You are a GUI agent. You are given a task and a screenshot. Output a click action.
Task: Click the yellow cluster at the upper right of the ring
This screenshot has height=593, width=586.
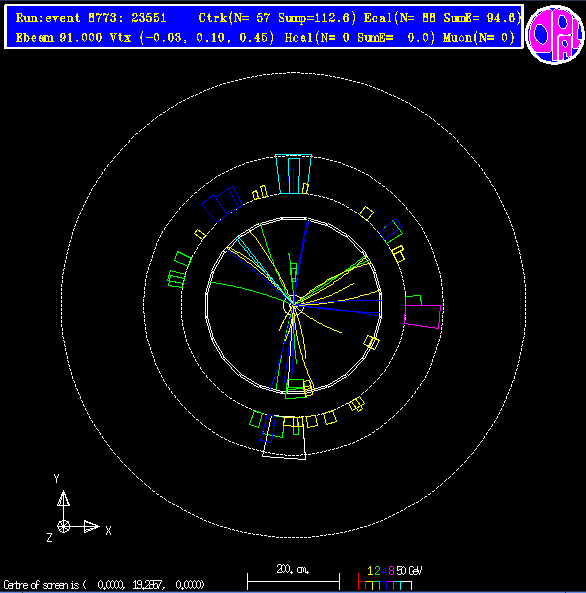[x=366, y=213]
